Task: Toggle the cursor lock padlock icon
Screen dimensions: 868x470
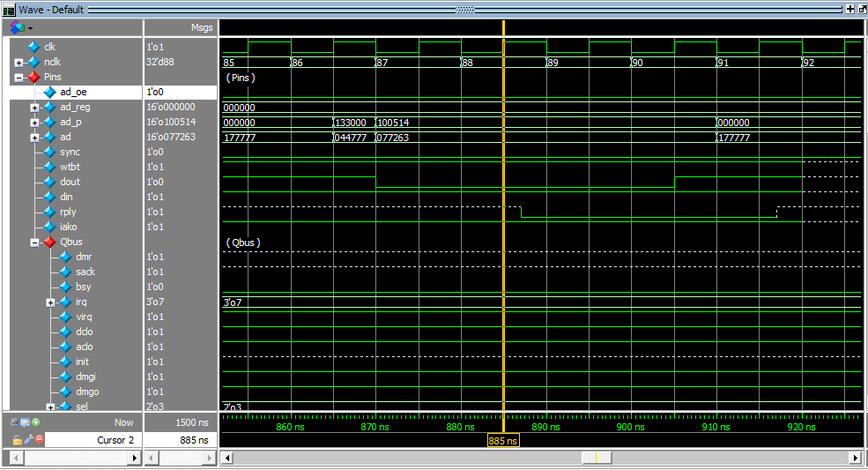Action: pyautogui.click(x=17, y=439)
